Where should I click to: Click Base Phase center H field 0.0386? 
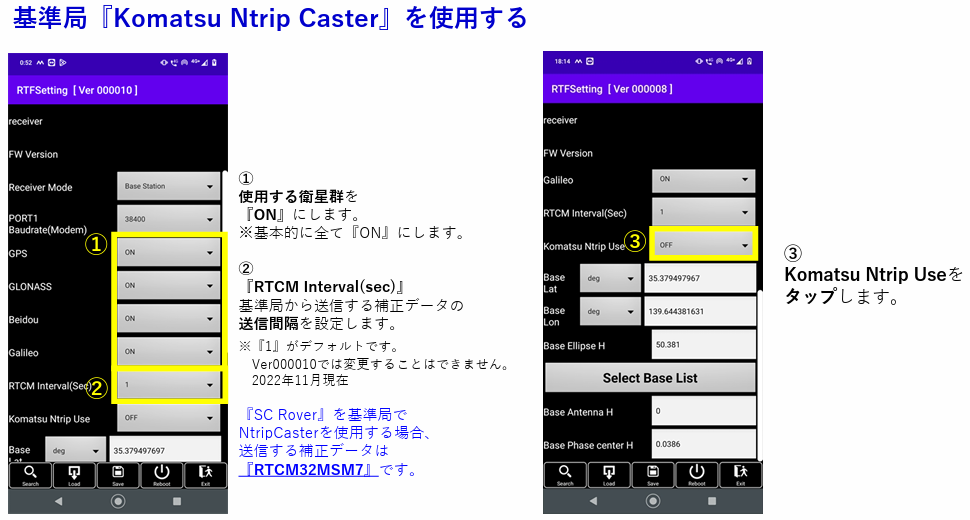coord(703,445)
